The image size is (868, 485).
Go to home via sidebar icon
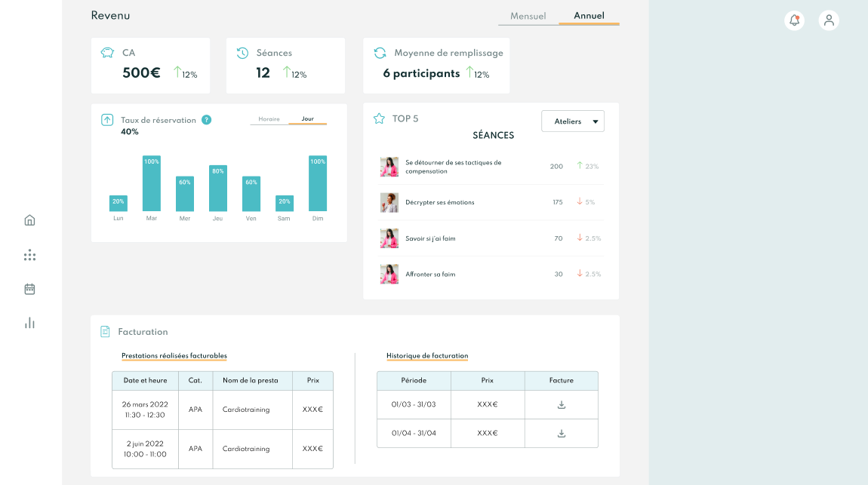click(x=29, y=220)
